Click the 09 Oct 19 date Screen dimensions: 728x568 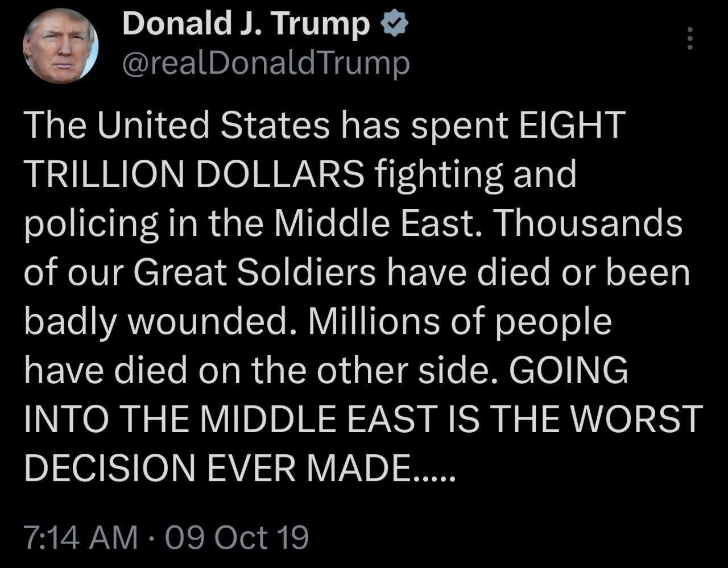(237, 537)
